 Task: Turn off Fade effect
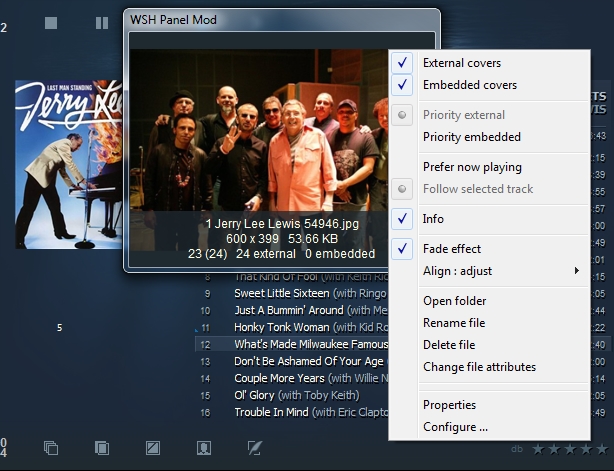point(451,249)
